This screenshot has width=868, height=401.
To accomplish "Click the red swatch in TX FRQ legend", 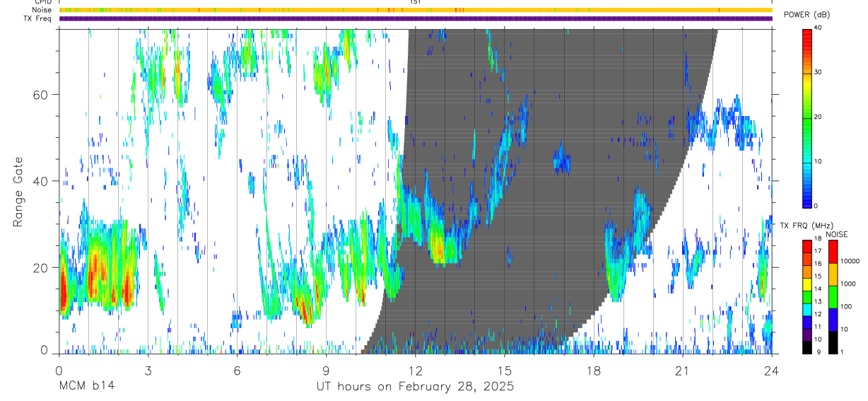I will 808,247.
